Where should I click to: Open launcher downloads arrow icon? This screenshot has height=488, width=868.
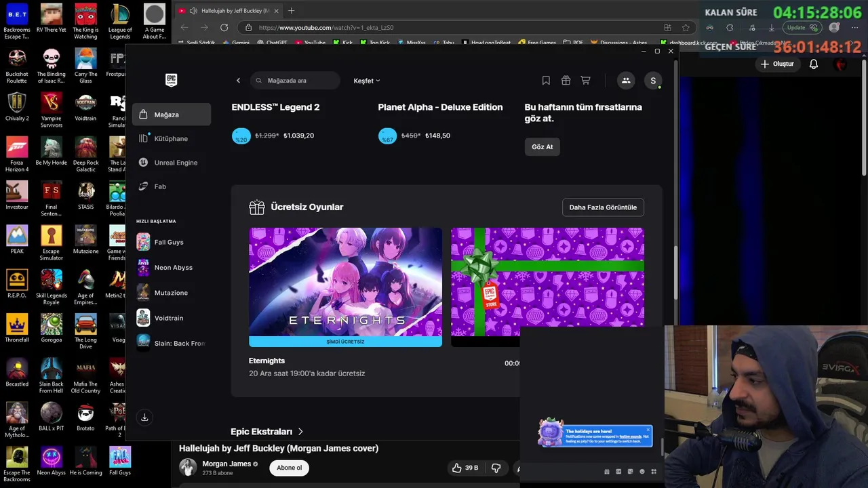144,418
